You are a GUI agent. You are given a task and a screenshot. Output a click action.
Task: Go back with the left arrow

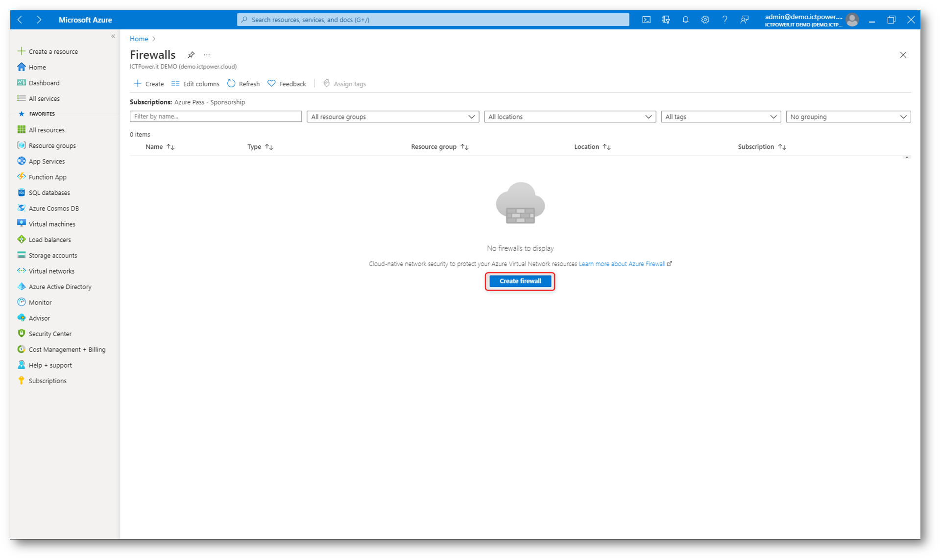(x=20, y=20)
